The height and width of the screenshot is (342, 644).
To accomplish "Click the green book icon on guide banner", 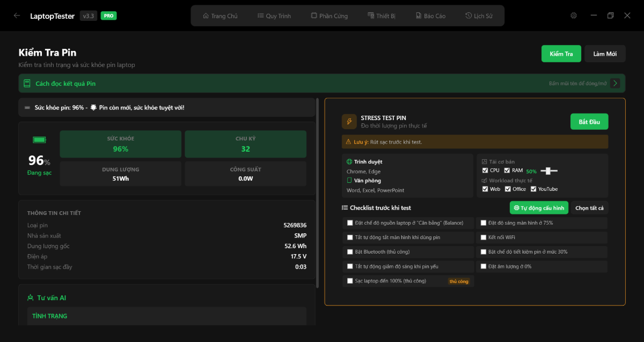I will (x=27, y=84).
